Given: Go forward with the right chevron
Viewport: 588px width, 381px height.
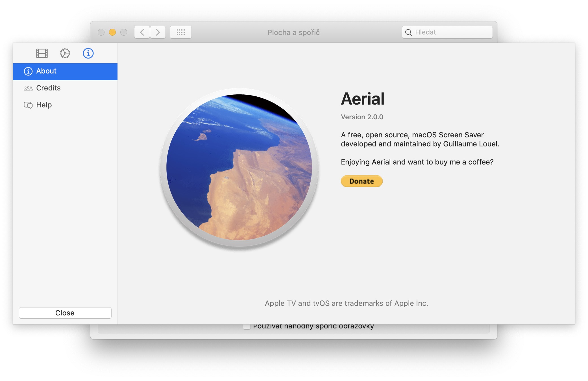Looking at the screenshot, I should (x=158, y=32).
